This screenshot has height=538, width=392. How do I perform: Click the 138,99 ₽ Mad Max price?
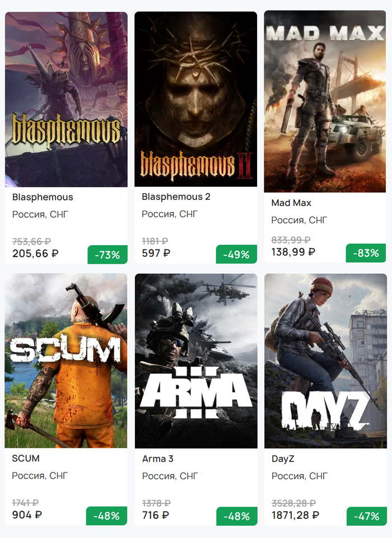click(x=293, y=252)
